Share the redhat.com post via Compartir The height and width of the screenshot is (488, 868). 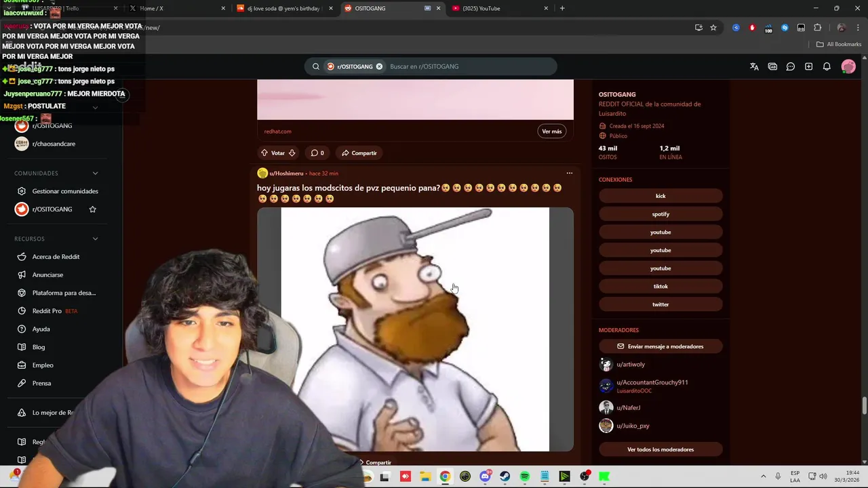359,153
